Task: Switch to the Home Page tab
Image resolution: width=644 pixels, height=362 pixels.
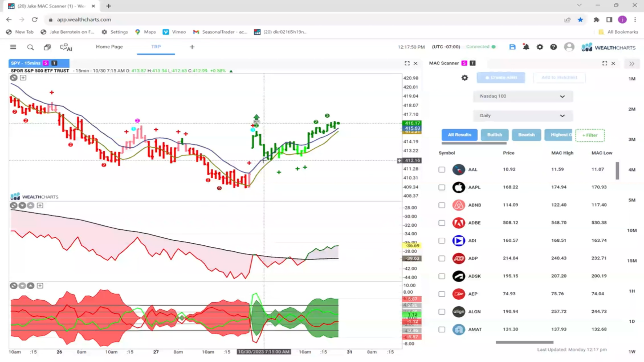Action: coord(109,47)
